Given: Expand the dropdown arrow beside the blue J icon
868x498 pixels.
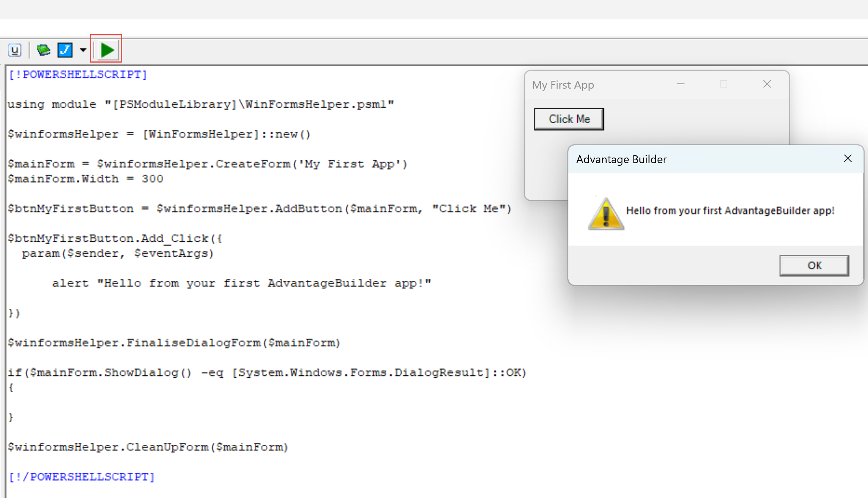Looking at the screenshot, I should point(83,50).
